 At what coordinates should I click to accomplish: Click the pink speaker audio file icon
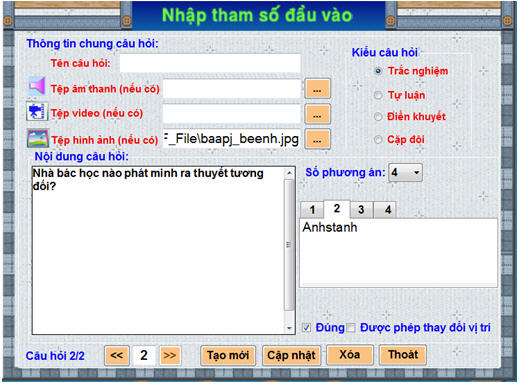37,86
